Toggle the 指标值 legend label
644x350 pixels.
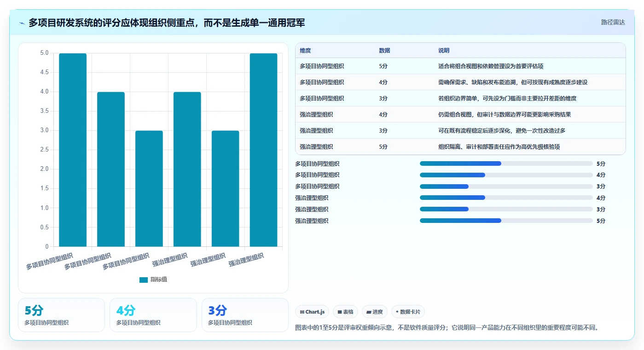(159, 280)
